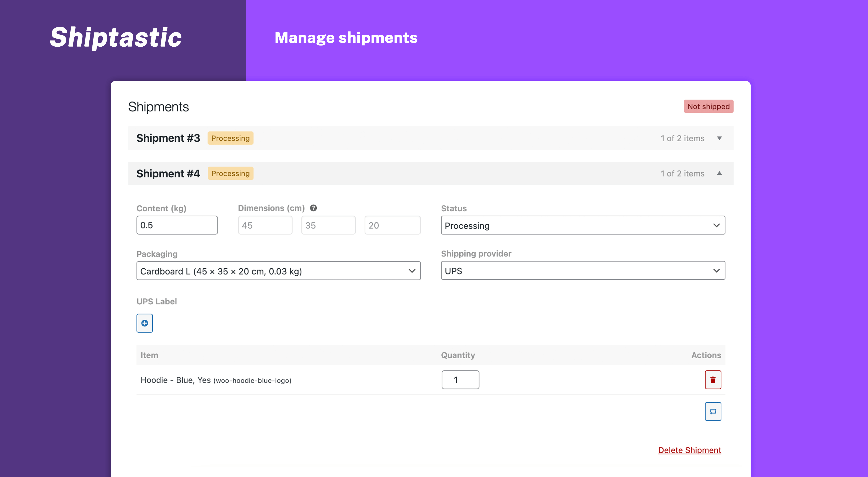Click the Hoodie quantity field
868x477 pixels.
click(x=460, y=380)
